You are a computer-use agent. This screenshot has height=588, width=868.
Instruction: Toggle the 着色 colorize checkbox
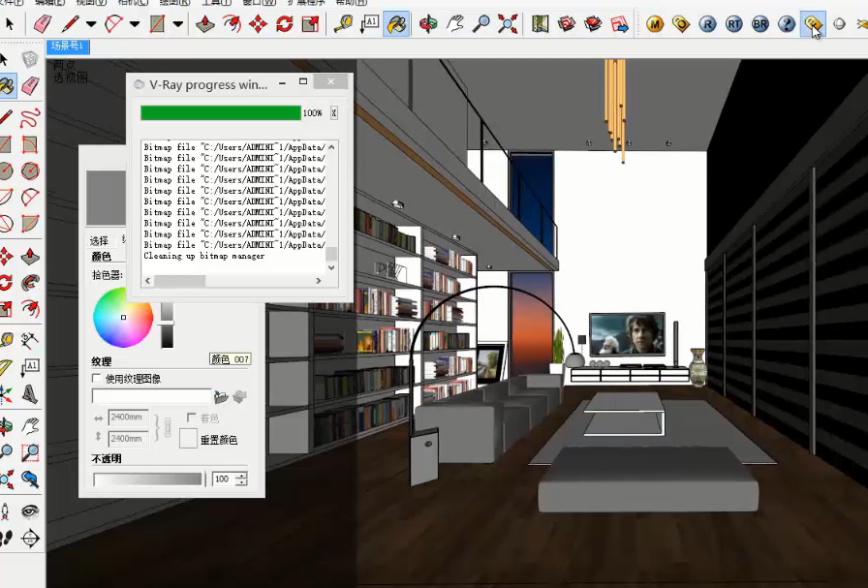(x=191, y=418)
